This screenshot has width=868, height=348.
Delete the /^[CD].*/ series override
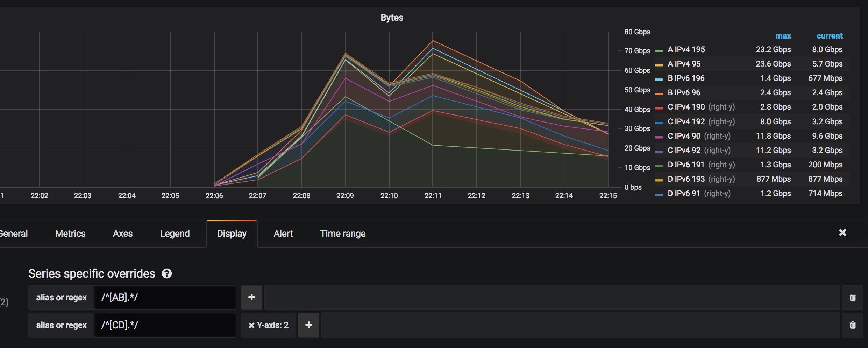coord(852,325)
